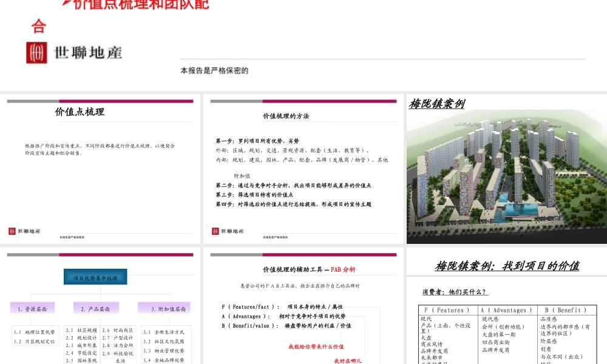The height and width of the screenshot is (364, 607).
Task: Click the item "2.7 户型设计"
Action: pos(118,338)
